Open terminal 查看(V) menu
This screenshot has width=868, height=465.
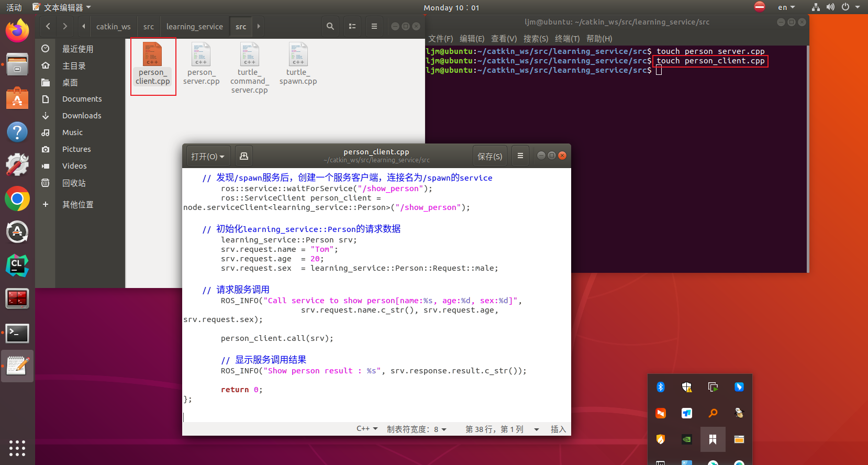click(x=504, y=39)
